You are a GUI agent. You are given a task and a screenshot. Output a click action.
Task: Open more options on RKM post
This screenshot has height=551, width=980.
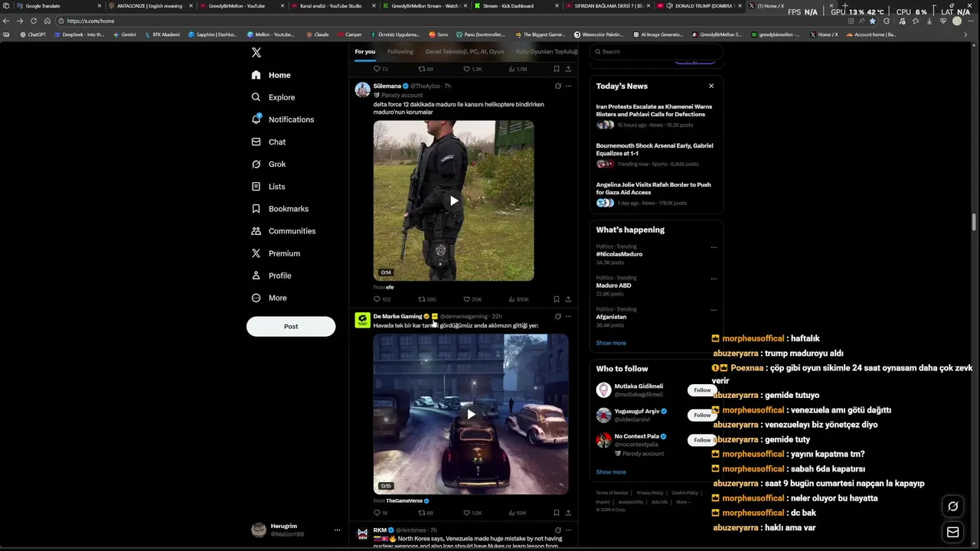568,530
